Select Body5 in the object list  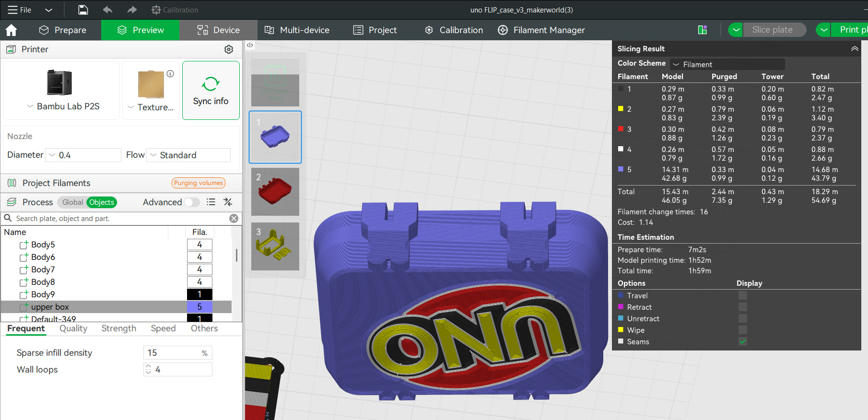(x=43, y=245)
